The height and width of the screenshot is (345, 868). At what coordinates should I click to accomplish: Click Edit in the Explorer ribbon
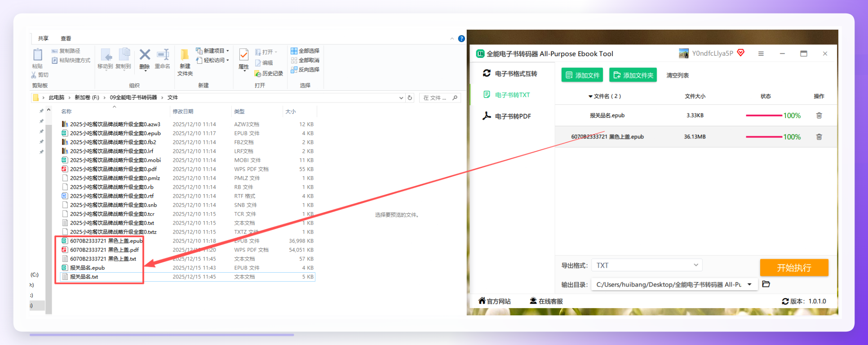click(x=264, y=63)
